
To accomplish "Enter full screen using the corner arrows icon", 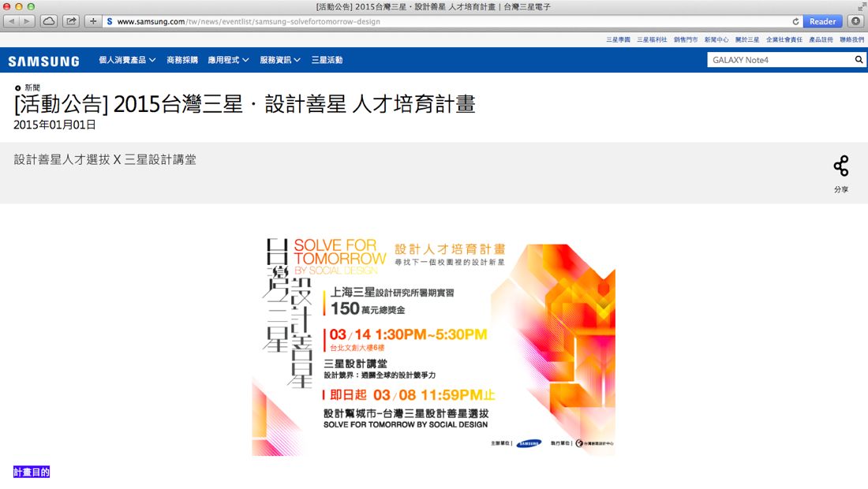I will pyautogui.click(x=862, y=6).
